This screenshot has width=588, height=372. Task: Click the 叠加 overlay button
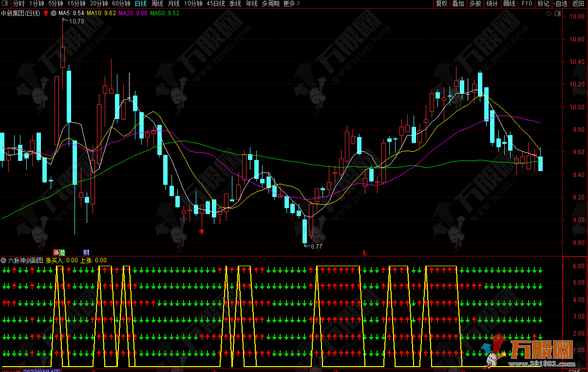(458, 3)
